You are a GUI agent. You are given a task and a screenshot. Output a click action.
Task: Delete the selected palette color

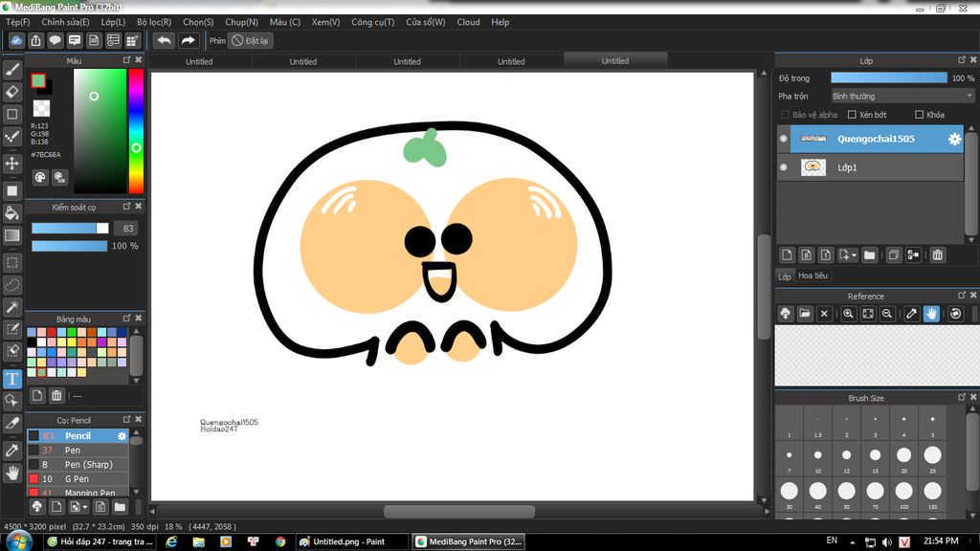pyautogui.click(x=56, y=395)
